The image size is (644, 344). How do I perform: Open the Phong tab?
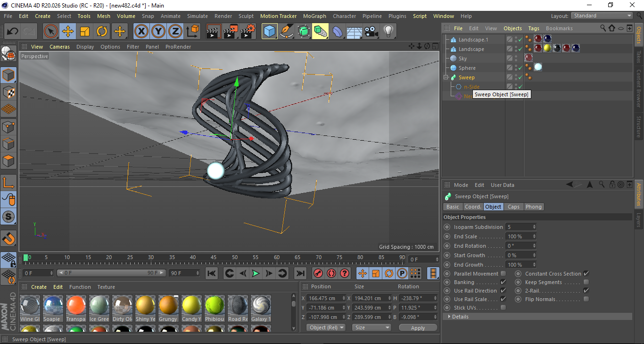point(534,207)
